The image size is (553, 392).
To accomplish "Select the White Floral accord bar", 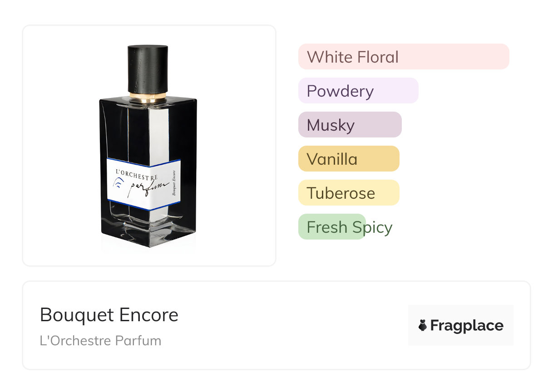I will pyautogui.click(x=404, y=57).
